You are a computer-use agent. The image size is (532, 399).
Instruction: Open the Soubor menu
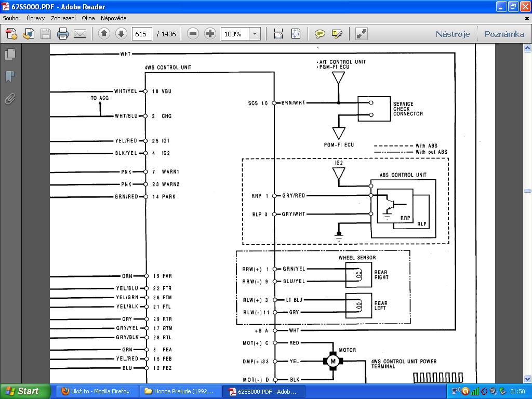point(11,18)
